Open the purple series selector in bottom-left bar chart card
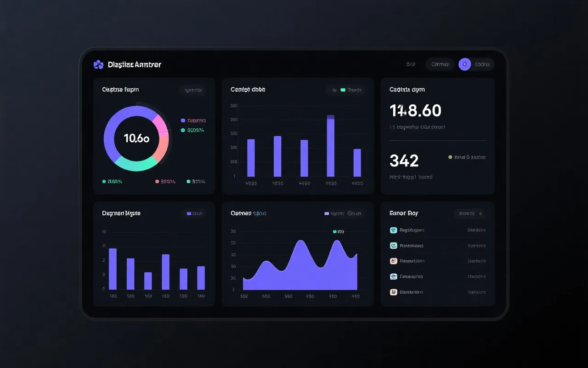The width and height of the screenshot is (588, 368). 194,213
